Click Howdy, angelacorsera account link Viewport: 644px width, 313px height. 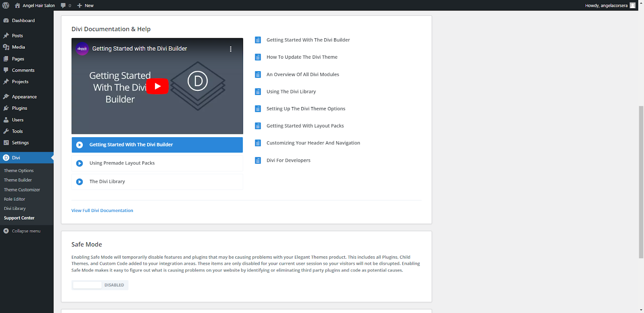tap(606, 6)
